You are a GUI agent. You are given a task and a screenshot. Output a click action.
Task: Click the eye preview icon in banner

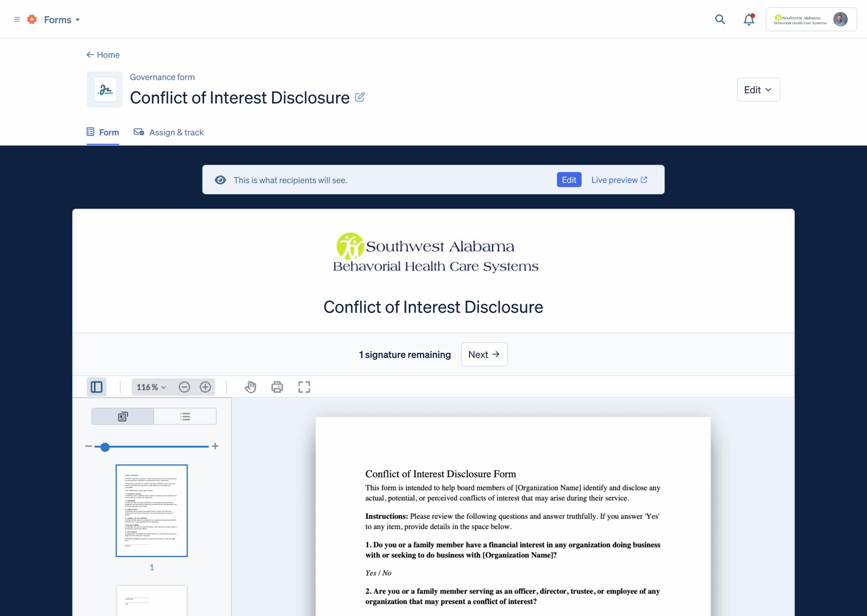coord(220,180)
